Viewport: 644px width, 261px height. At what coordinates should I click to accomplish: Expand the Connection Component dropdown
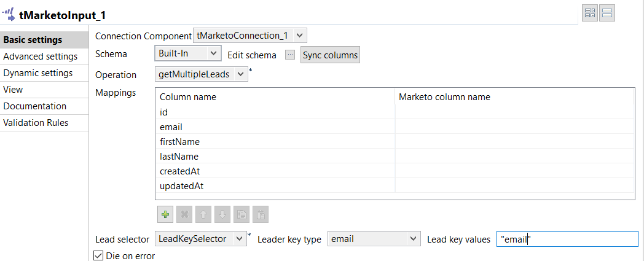tap(249, 36)
